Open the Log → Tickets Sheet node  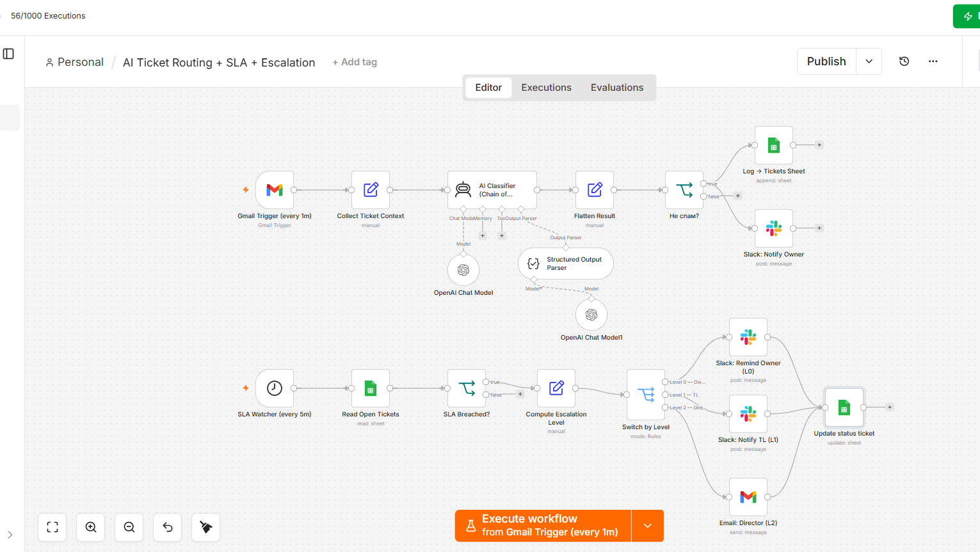tap(774, 145)
